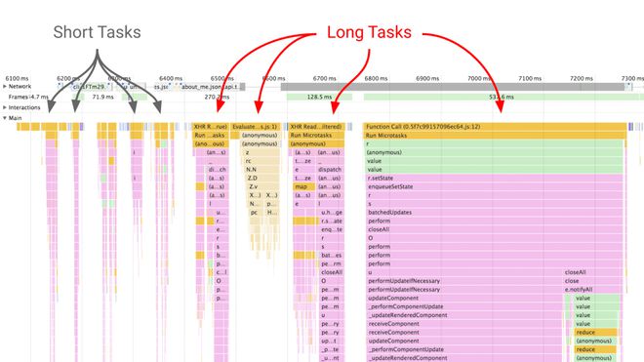
Task: Expand the Interactions track
Action: (5, 107)
